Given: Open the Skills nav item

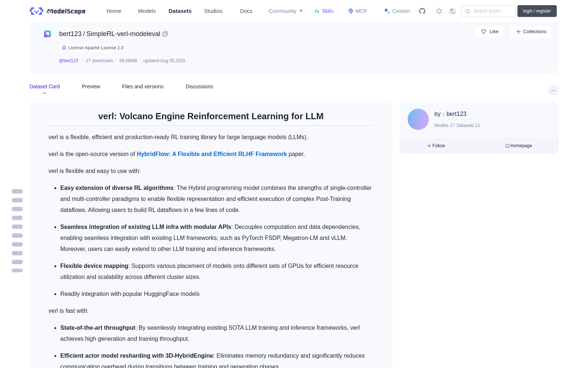Looking at the screenshot, I should tap(325, 11).
